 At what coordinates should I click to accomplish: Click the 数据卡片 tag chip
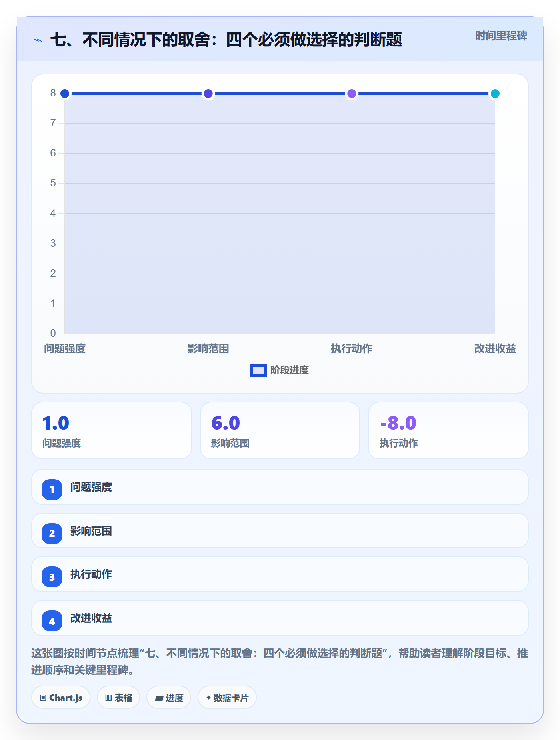[x=227, y=698]
